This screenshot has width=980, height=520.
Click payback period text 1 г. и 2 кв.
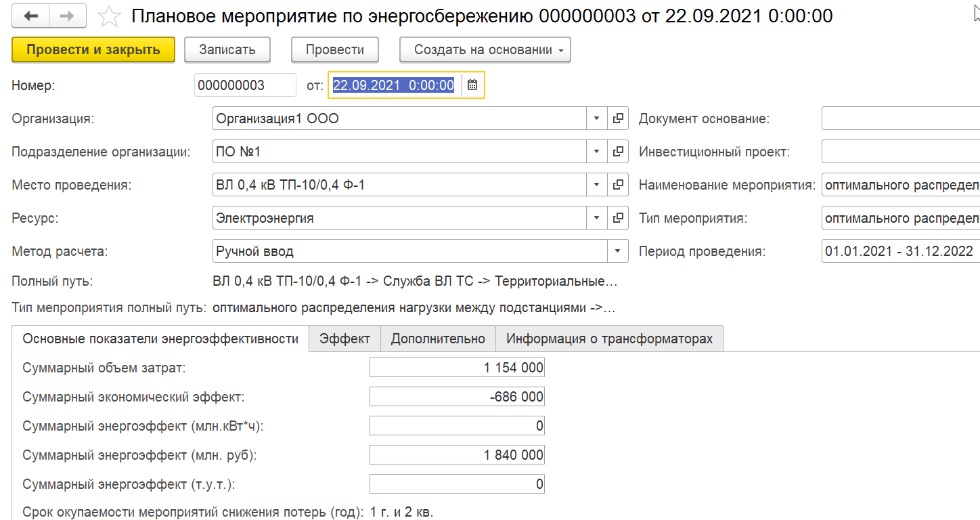tap(401, 512)
